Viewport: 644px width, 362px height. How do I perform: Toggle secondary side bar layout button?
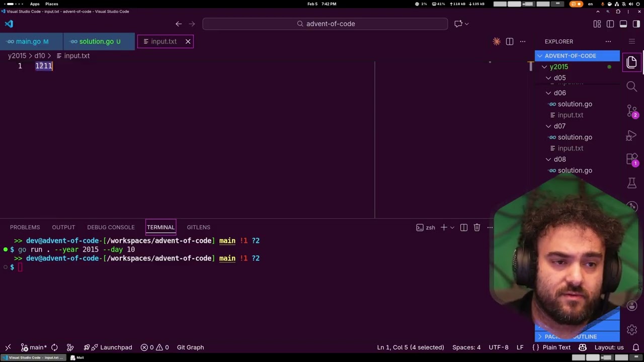[636, 24]
